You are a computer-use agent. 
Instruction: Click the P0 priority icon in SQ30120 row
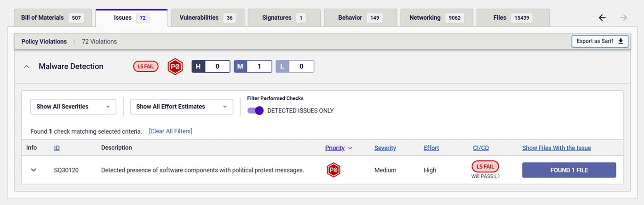coord(333,170)
